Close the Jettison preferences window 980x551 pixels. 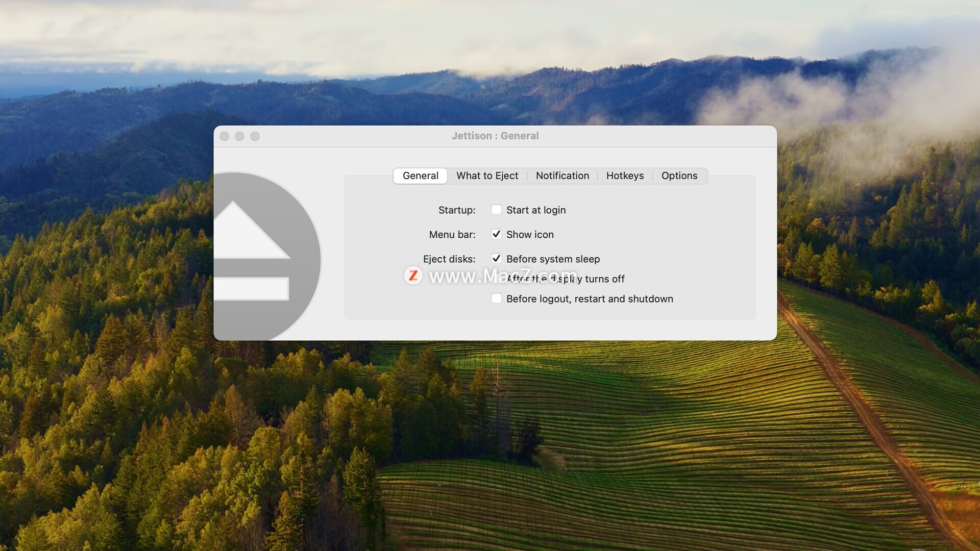coord(224,136)
